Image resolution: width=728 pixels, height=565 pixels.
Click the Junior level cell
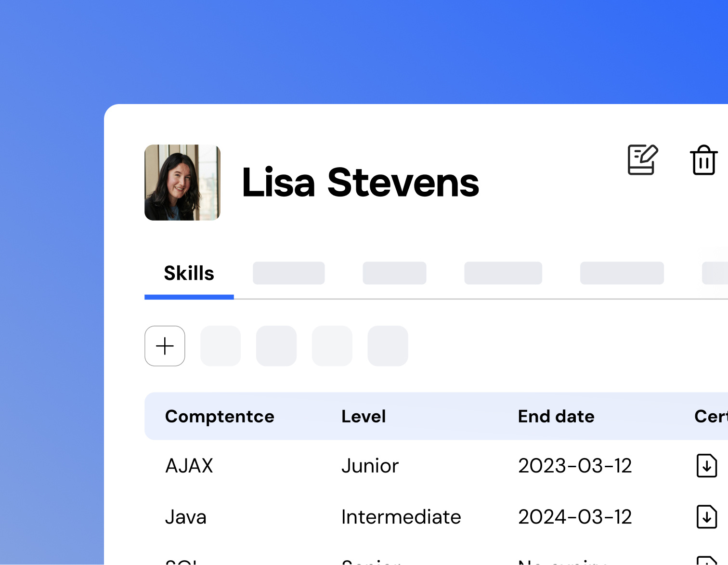pos(370,466)
